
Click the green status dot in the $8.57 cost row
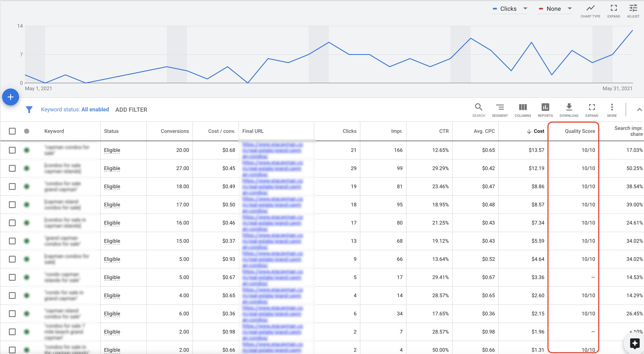click(27, 205)
